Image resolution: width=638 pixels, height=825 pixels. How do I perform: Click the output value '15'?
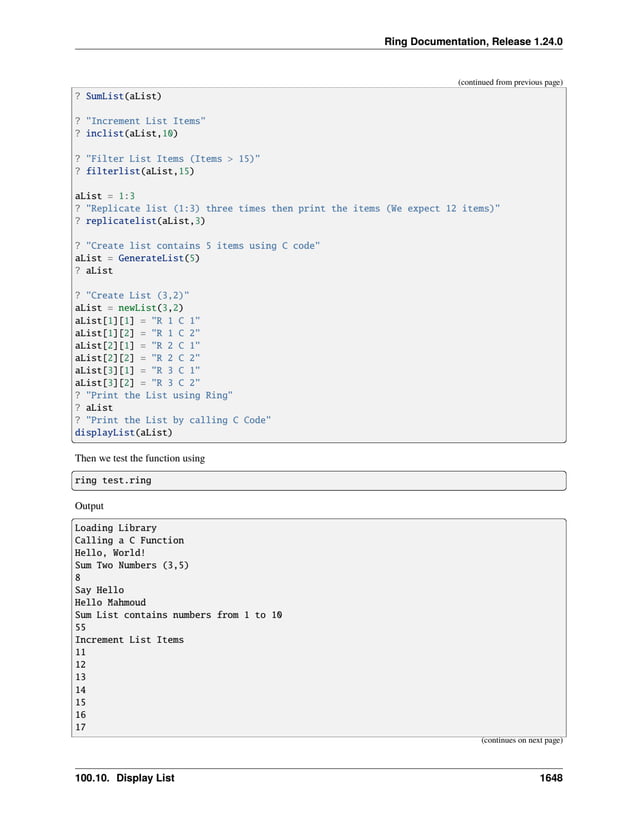click(x=80, y=702)
